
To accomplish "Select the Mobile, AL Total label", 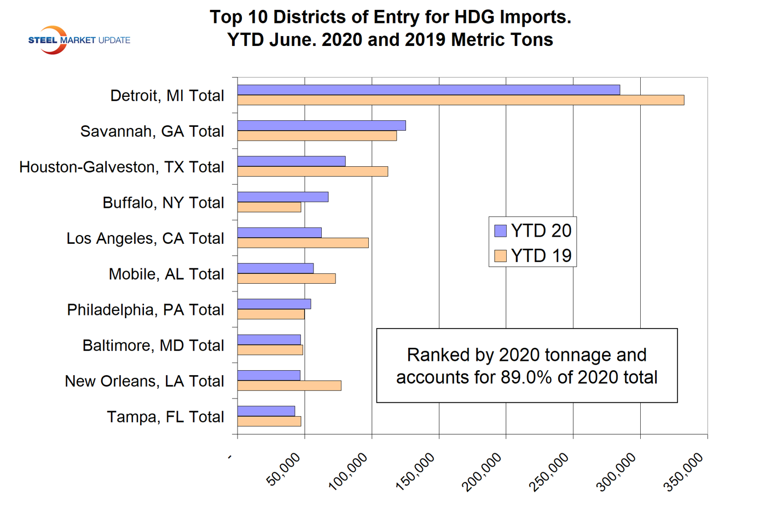I will coord(166,274).
